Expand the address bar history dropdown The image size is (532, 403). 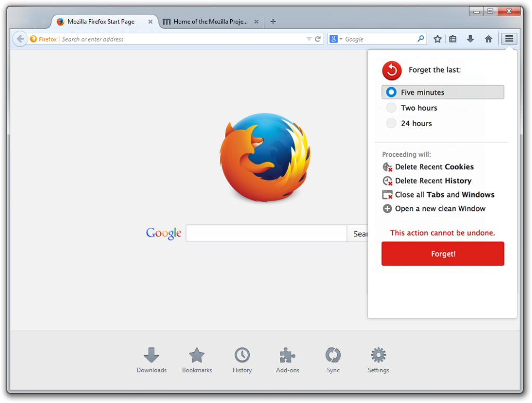tap(309, 39)
